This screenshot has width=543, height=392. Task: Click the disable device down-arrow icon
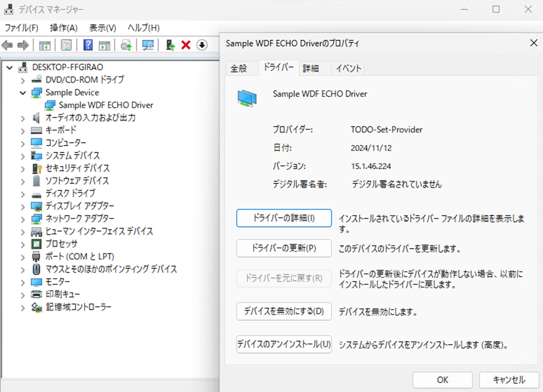pyautogui.click(x=202, y=45)
